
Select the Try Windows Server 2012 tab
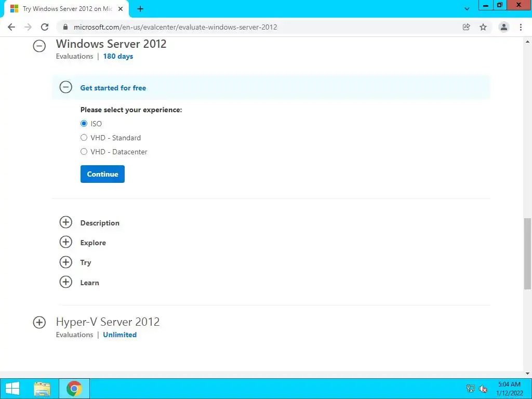(x=66, y=9)
